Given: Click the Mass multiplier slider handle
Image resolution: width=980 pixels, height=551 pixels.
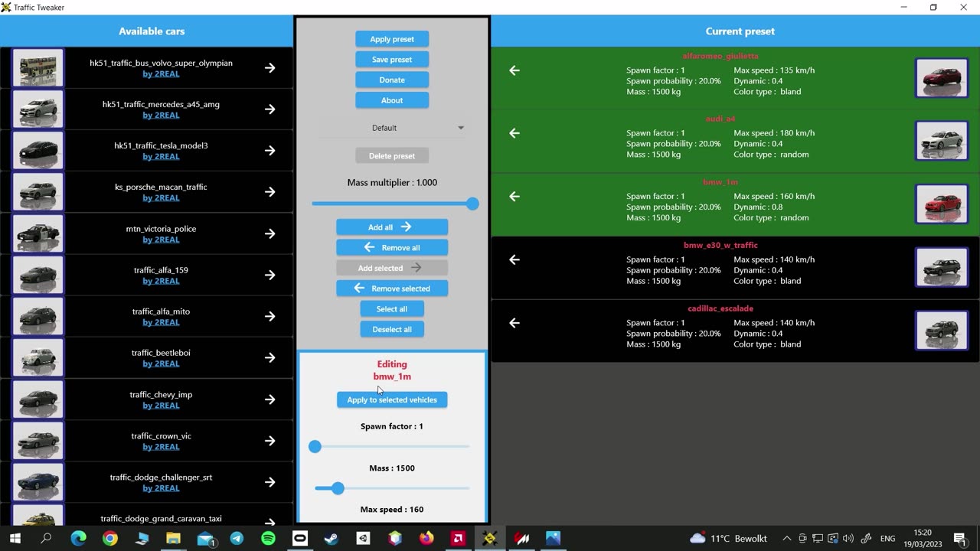Looking at the screenshot, I should 472,204.
